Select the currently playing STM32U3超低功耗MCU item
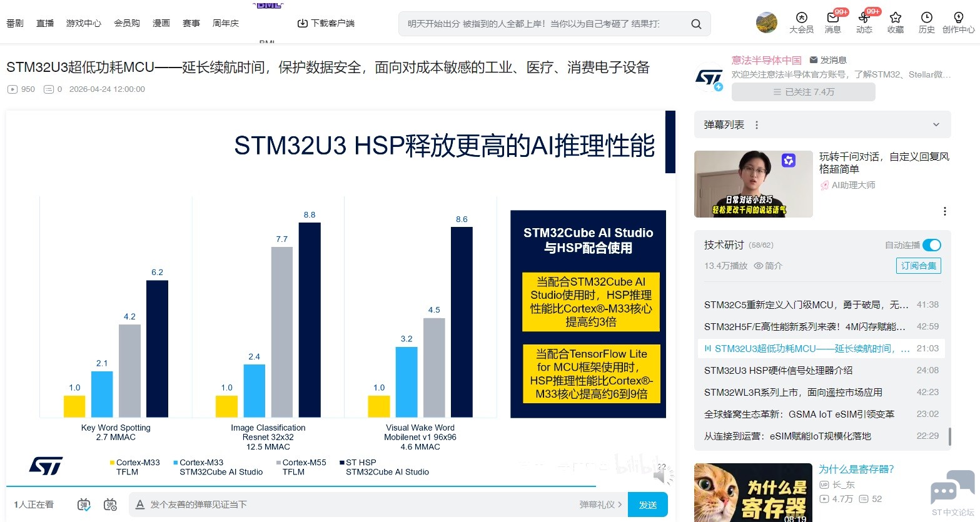 coord(822,348)
